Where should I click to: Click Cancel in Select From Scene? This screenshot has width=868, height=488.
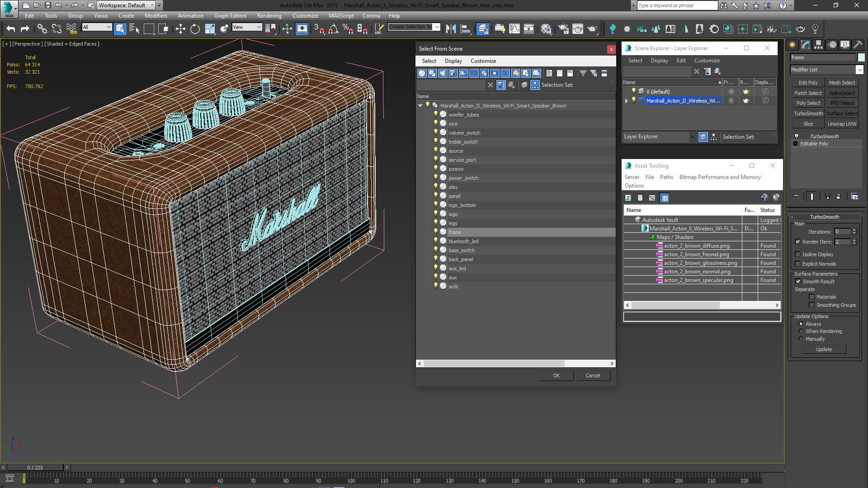point(593,375)
